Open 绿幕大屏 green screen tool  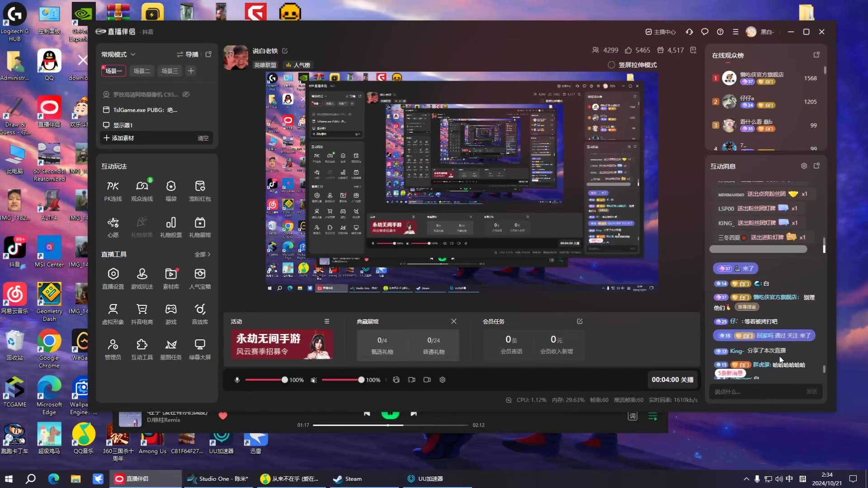(200, 349)
